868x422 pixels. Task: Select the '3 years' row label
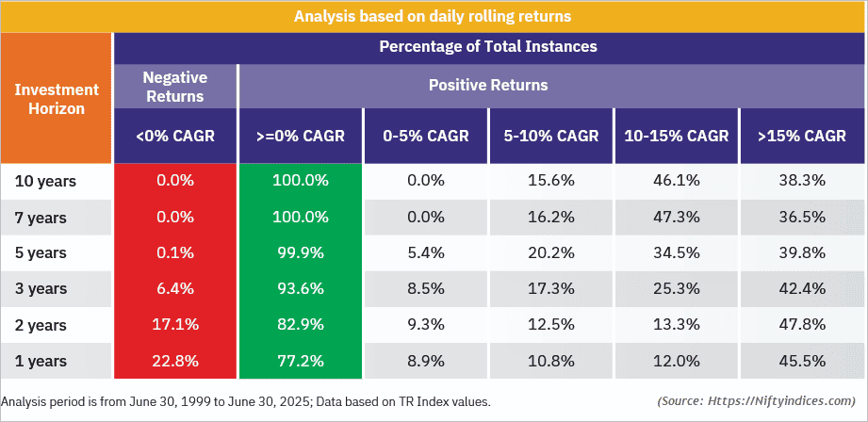pyautogui.click(x=41, y=289)
